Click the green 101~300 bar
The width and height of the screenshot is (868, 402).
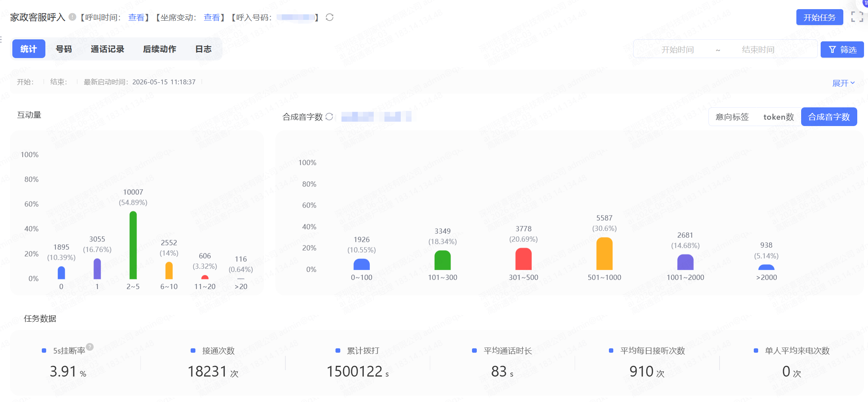click(443, 260)
